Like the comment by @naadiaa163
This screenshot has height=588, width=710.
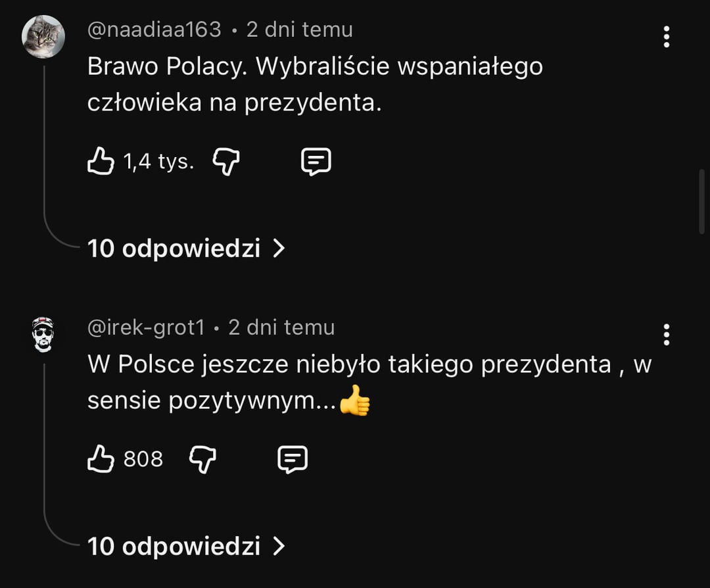(x=101, y=161)
